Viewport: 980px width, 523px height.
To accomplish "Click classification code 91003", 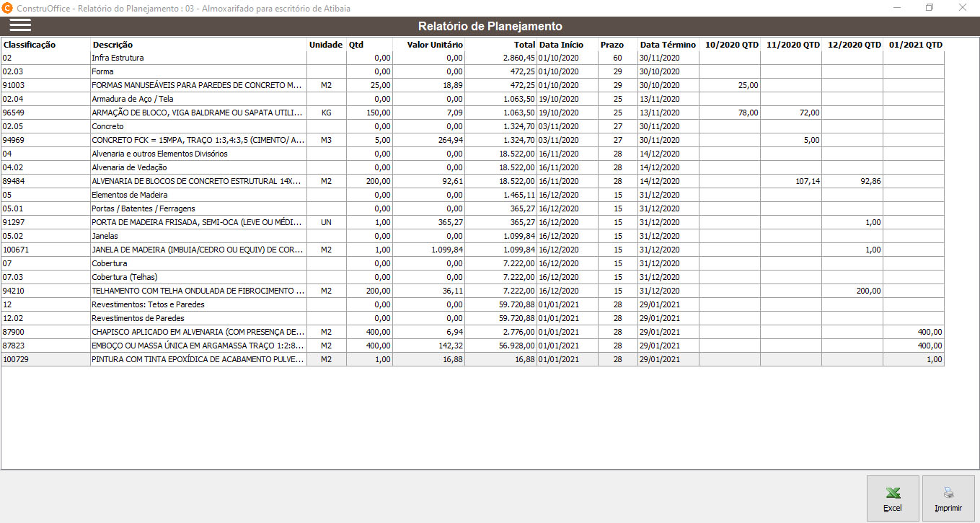I will (x=13, y=85).
